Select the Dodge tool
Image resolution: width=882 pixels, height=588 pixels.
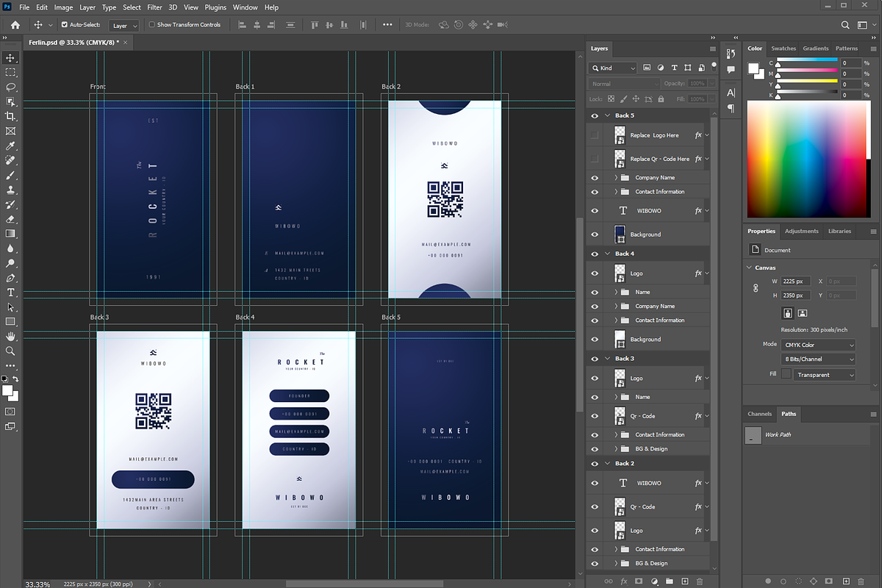[10, 263]
